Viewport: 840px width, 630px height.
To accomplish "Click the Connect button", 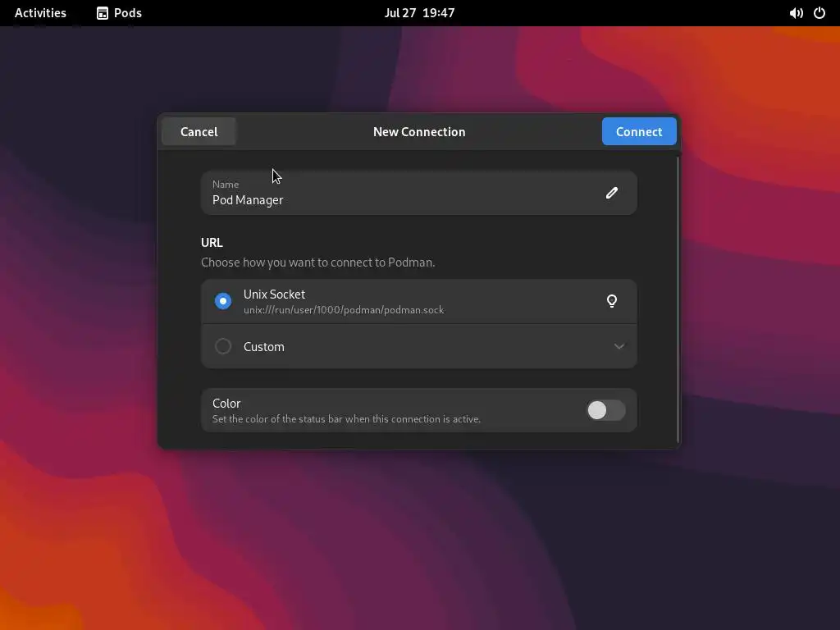I will pos(639,131).
